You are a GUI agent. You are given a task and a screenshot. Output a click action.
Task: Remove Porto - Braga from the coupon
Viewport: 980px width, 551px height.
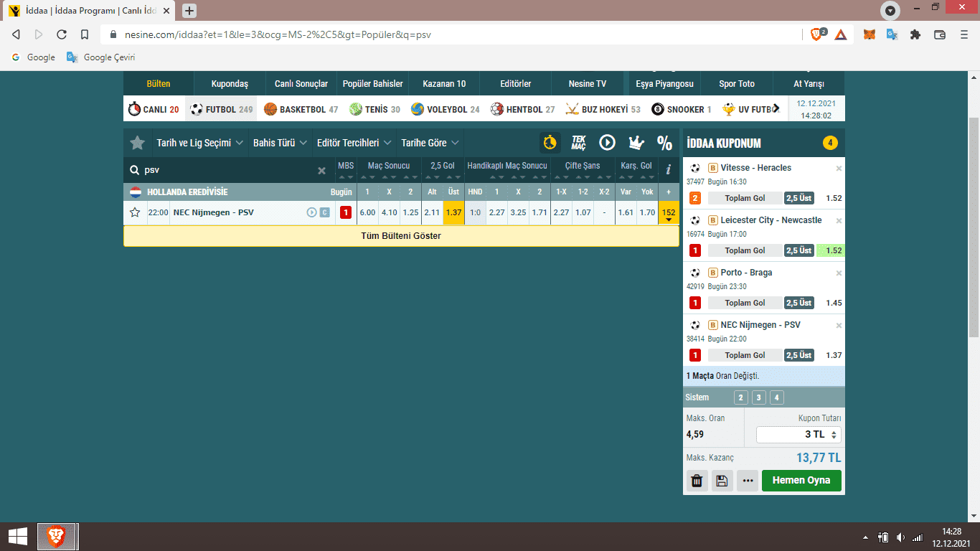[839, 273]
